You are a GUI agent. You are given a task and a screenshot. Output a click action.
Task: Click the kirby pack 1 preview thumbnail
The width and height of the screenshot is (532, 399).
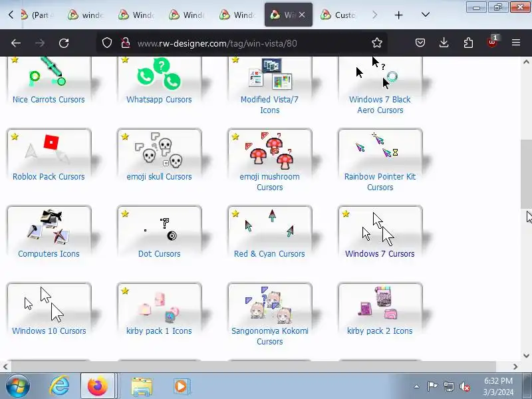click(x=160, y=305)
